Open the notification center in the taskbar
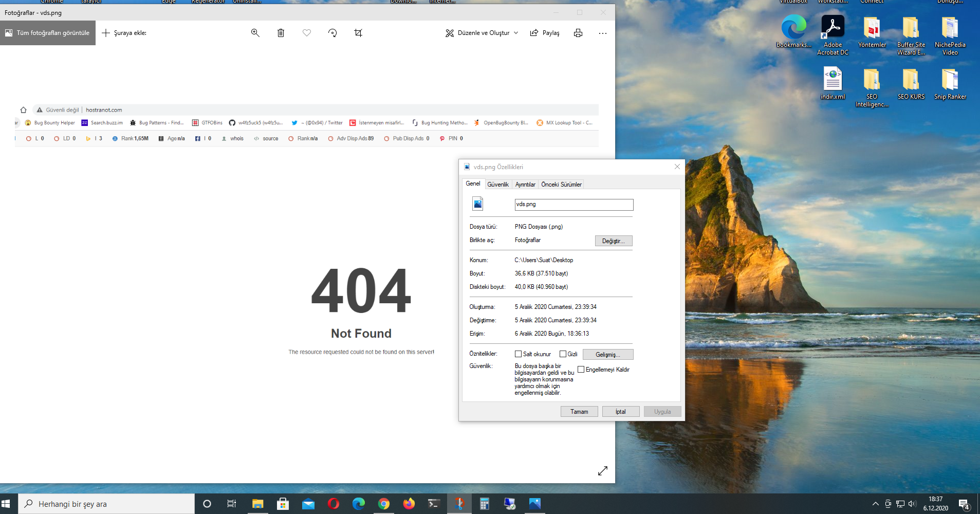Screen dimensions: 980x514 point(964,504)
